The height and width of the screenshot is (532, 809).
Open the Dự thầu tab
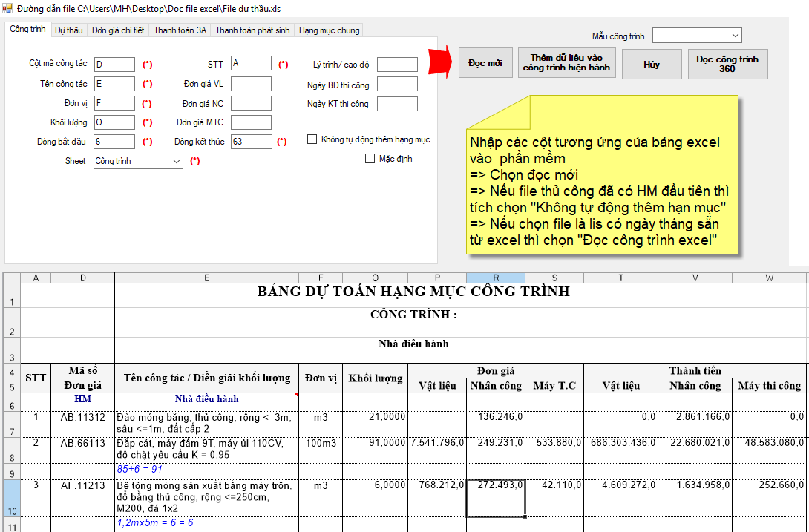pyautogui.click(x=68, y=30)
